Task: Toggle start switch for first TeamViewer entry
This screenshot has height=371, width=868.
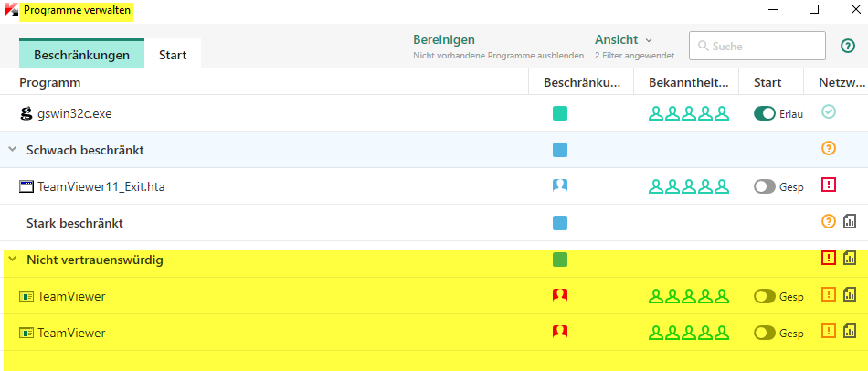Action: (764, 296)
